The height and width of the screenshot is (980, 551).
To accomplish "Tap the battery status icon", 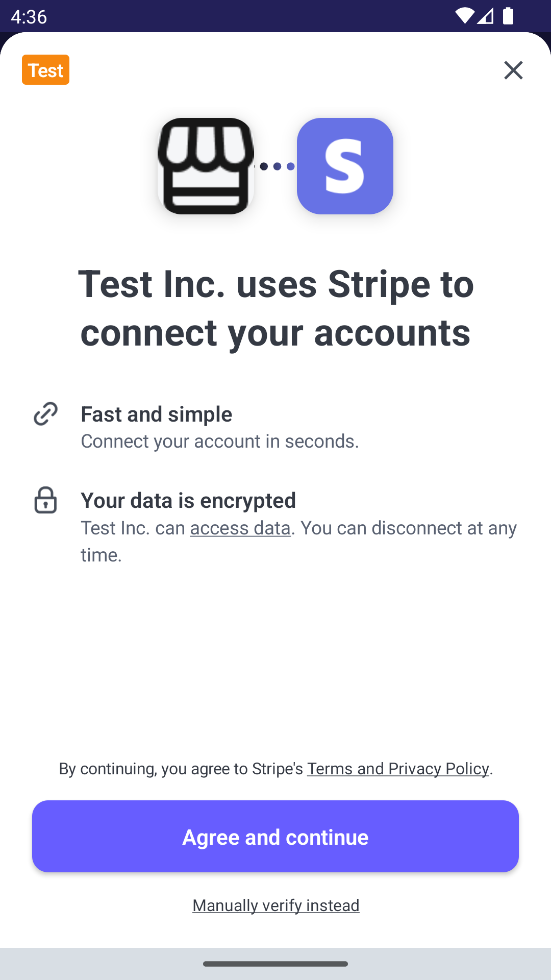I will click(x=508, y=16).
